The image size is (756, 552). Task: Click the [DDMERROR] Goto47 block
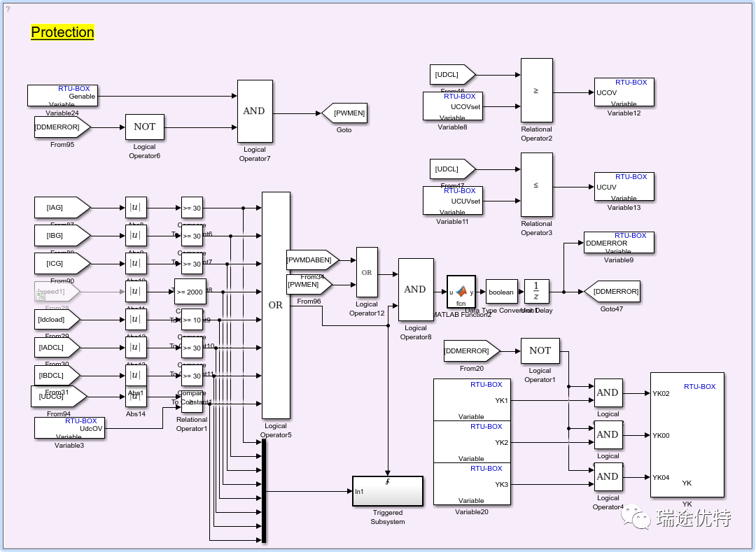click(612, 291)
